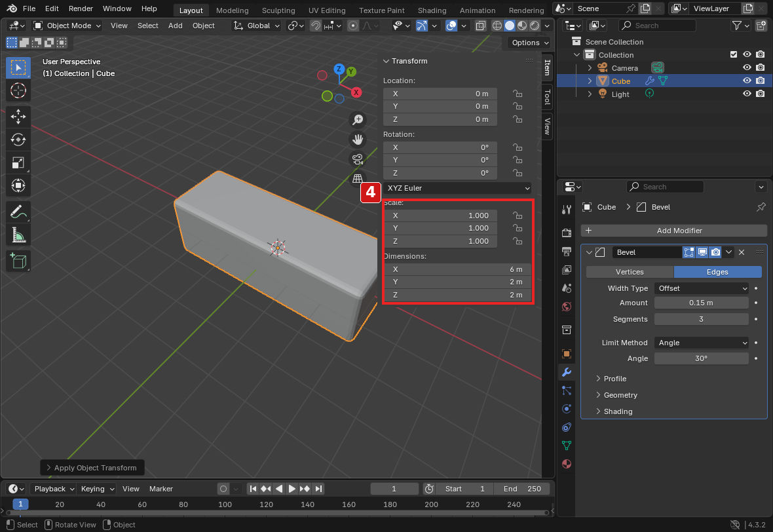Toggle Bevel modifier realtime display
Image resolution: width=773 pixels, height=532 pixels.
pyautogui.click(x=702, y=252)
